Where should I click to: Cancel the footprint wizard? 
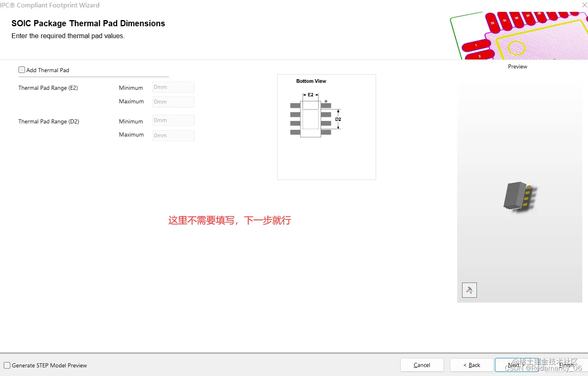(x=422, y=365)
